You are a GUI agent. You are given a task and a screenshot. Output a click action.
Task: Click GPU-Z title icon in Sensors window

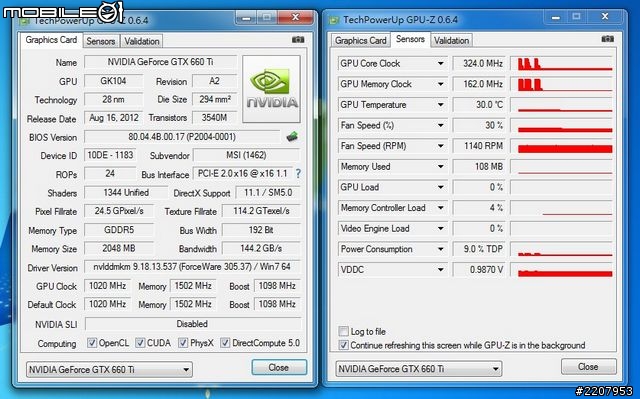(x=334, y=20)
